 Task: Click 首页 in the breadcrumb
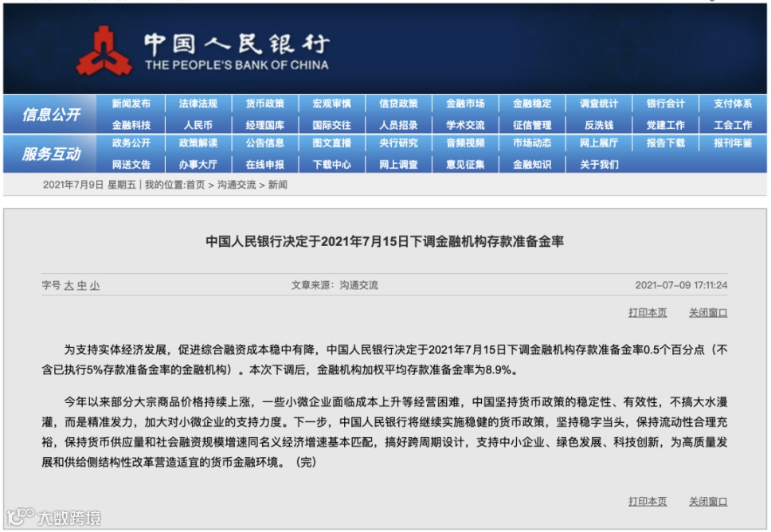click(x=195, y=185)
